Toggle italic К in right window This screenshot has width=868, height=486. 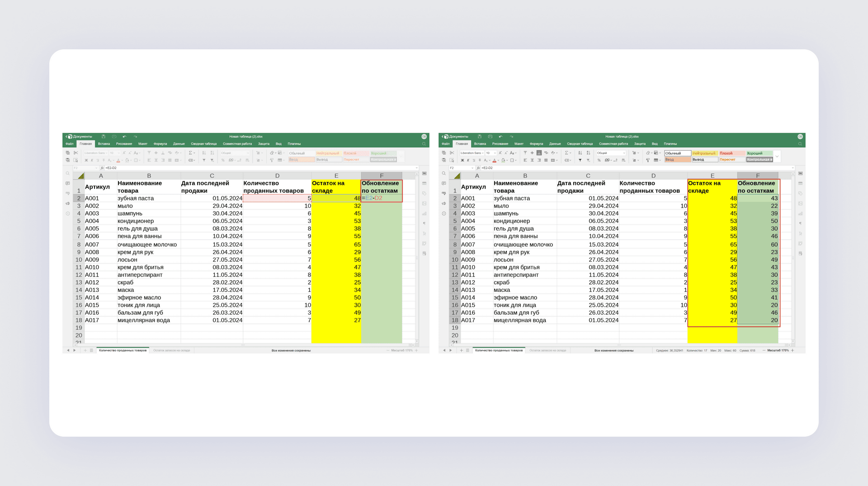468,160
